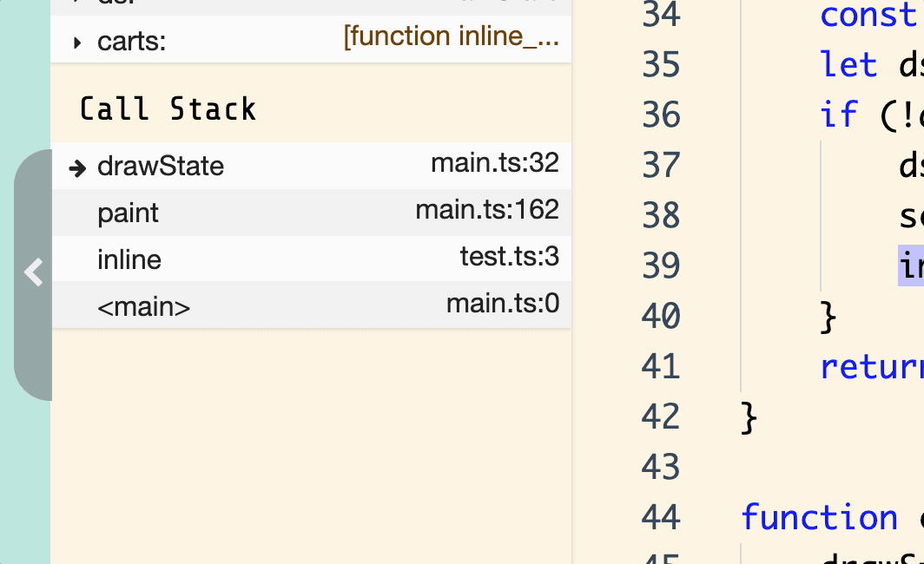This screenshot has height=564, width=924.
Task: Open main.ts:162 from the paint frame
Action: pos(487,209)
